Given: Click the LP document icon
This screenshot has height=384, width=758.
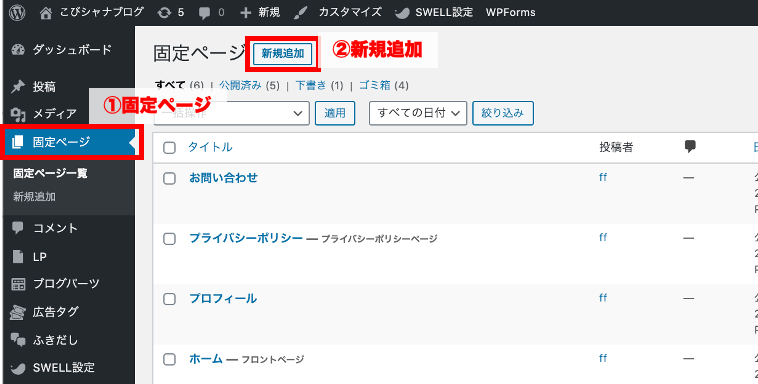Looking at the screenshot, I should point(18,256).
